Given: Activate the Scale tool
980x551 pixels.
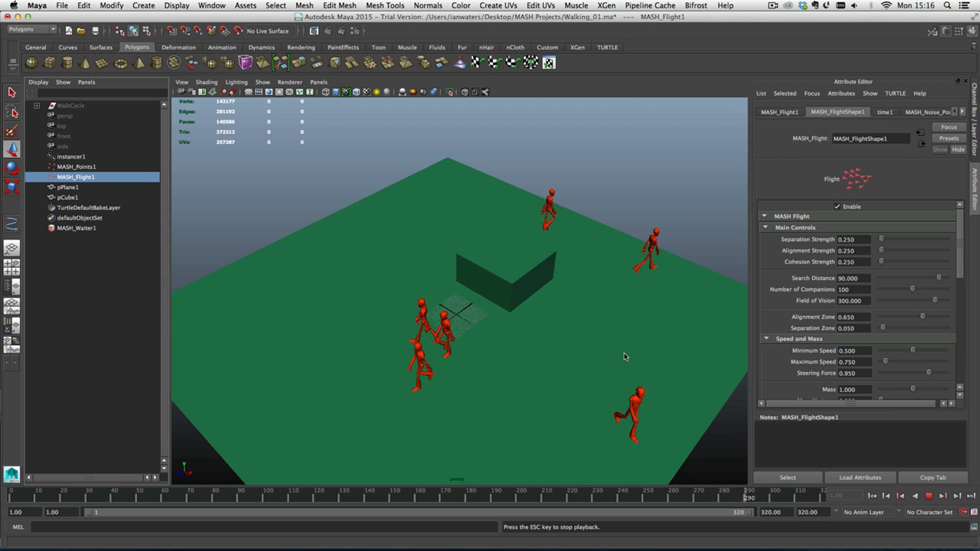Looking at the screenshot, I should [x=11, y=187].
